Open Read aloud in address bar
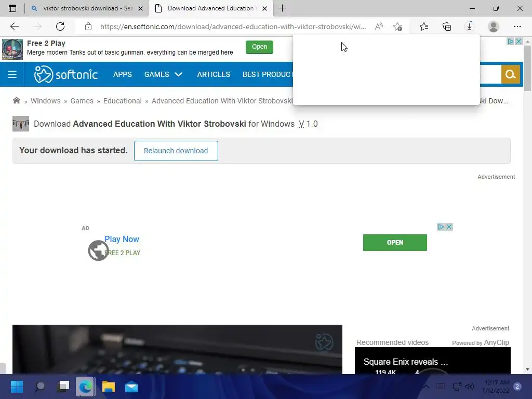 point(379,26)
